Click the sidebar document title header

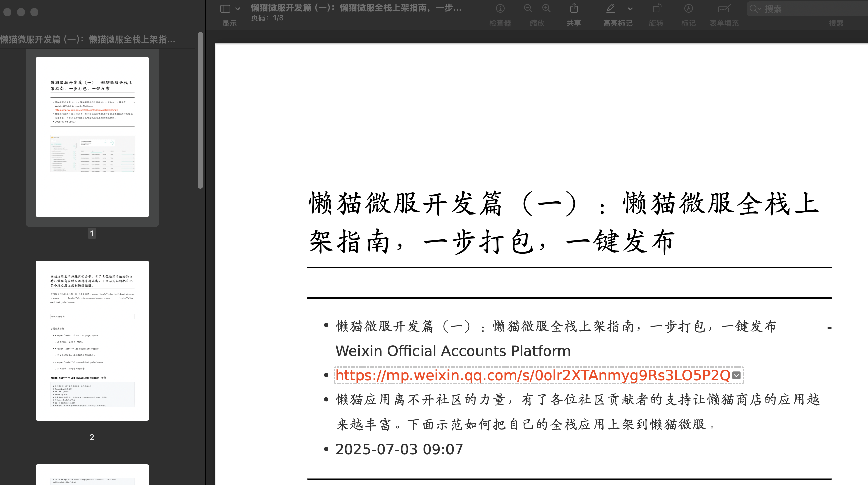(x=88, y=40)
